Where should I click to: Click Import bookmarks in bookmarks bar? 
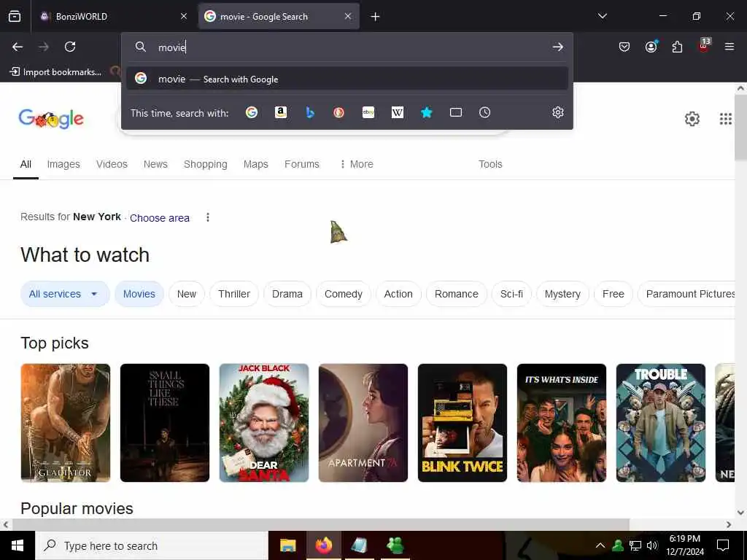coord(55,72)
